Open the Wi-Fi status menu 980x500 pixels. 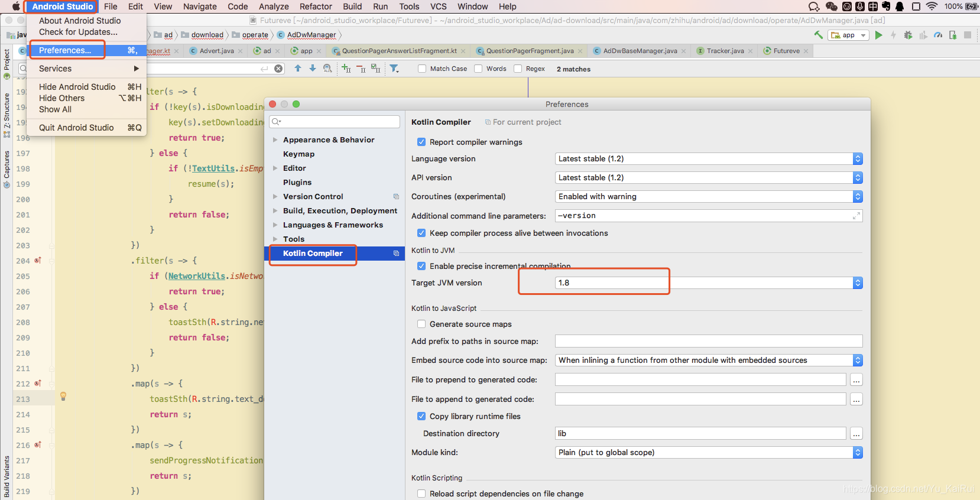coord(932,7)
